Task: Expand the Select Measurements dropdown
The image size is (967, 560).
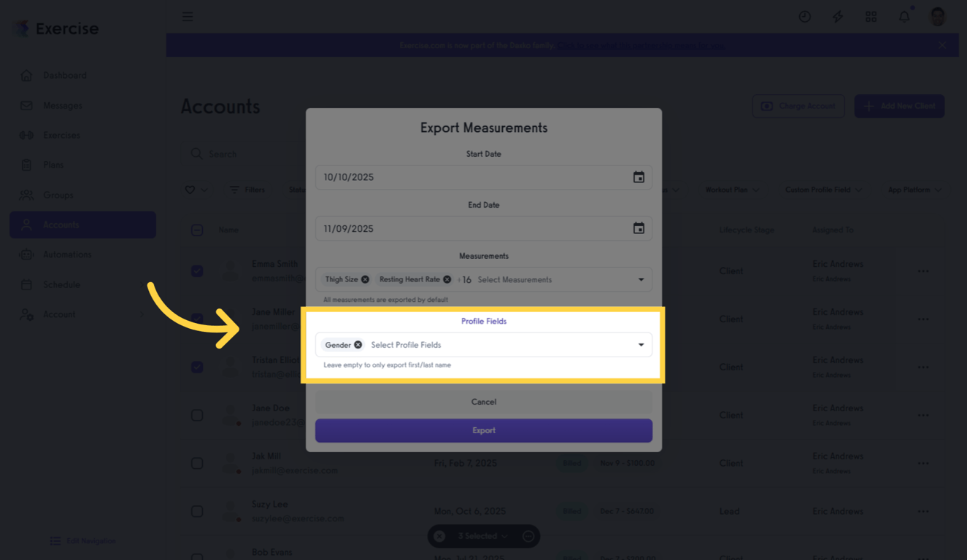Action: pos(641,279)
